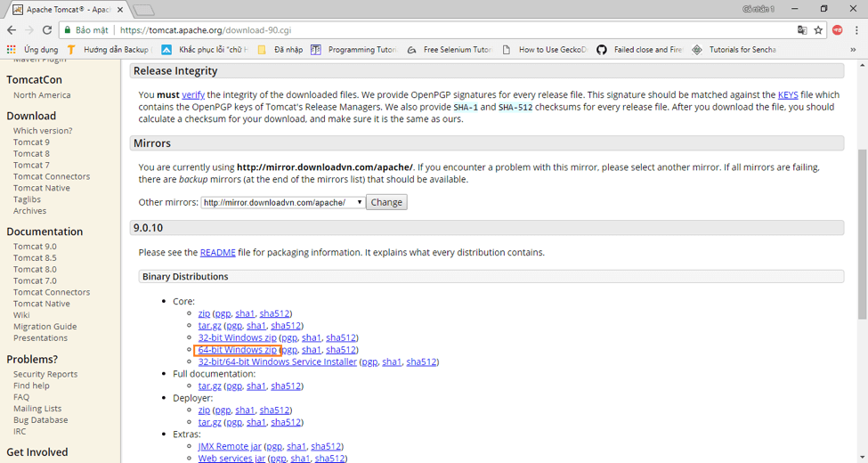The width and height of the screenshot is (868, 463).
Task: Open Mailing Lists in sidebar
Action: click(37, 408)
